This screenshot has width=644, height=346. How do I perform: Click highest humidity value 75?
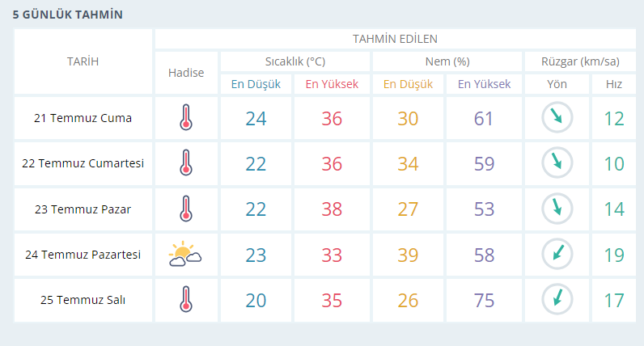(x=484, y=301)
